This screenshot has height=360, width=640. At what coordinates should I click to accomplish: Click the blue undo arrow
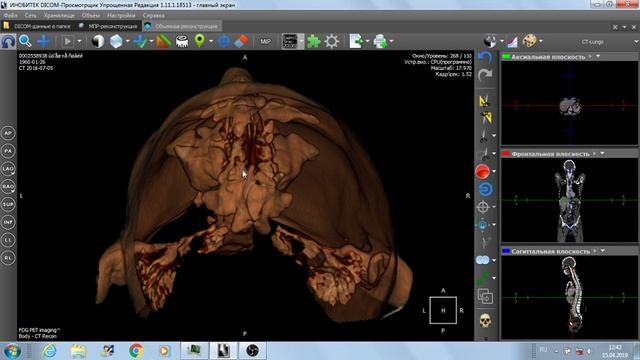pyautogui.click(x=485, y=57)
